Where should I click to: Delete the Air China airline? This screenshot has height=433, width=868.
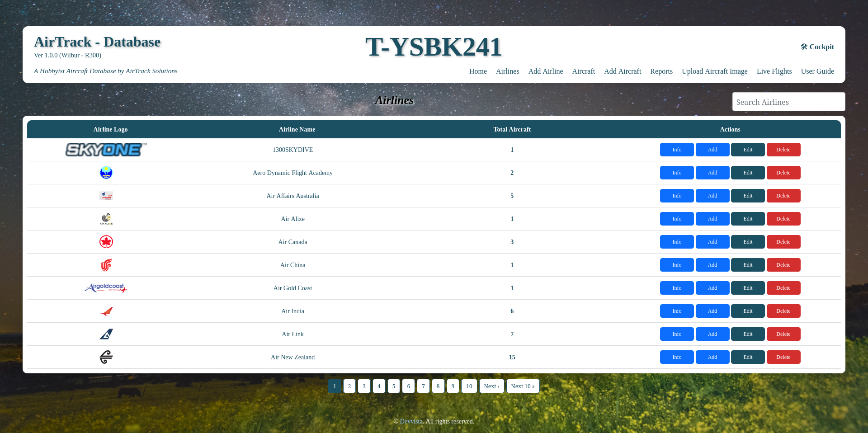point(783,265)
